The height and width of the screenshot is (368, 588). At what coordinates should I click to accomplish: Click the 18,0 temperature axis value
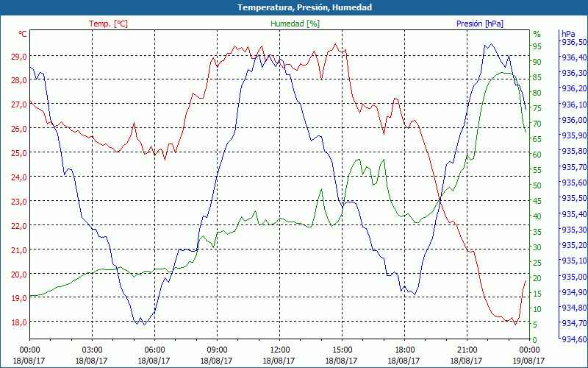click(19, 322)
